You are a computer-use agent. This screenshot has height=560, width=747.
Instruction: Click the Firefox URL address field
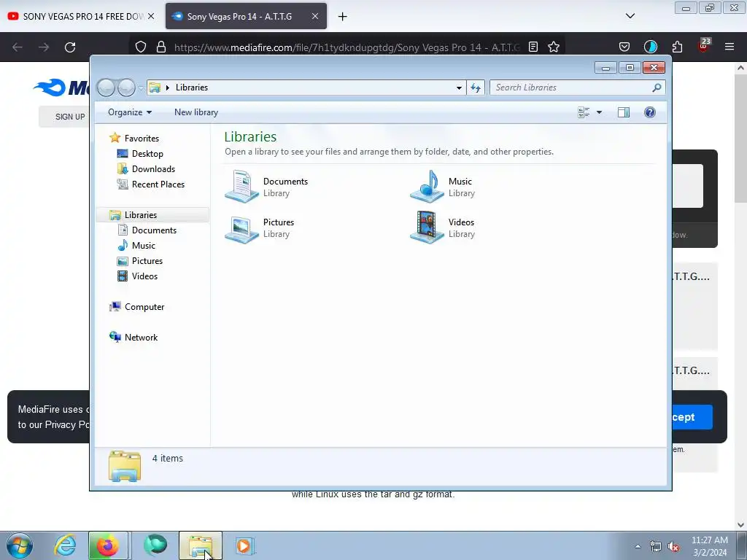[x=347, y=47]
